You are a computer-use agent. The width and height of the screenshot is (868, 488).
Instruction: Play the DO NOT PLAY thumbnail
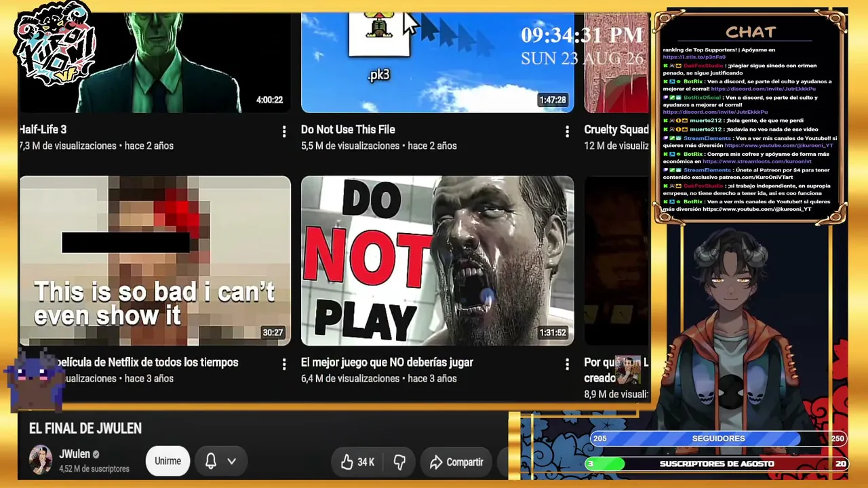coord(437,261)
